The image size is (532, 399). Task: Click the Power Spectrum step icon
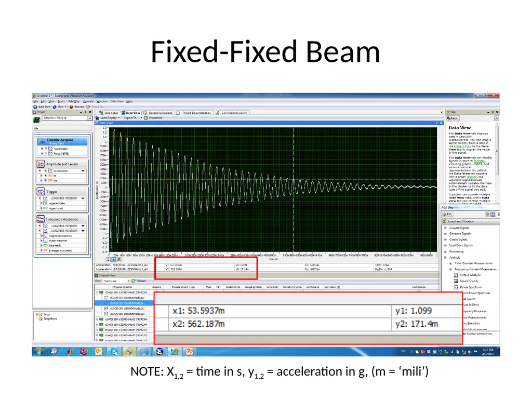pos(456,287)
